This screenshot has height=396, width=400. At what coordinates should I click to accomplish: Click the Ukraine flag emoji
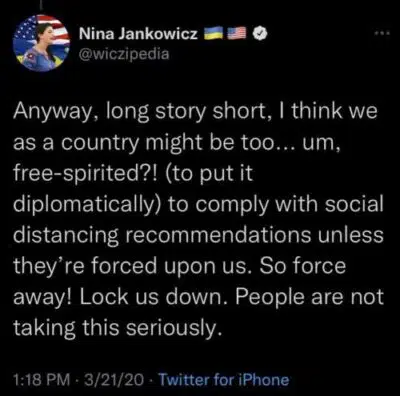[x=214, y=33]
